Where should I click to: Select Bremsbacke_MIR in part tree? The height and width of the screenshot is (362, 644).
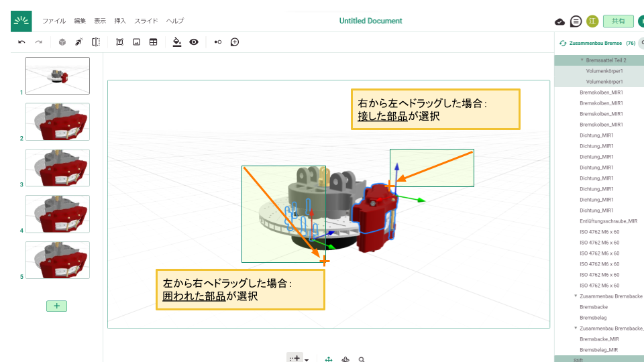(x=599, y=339)
